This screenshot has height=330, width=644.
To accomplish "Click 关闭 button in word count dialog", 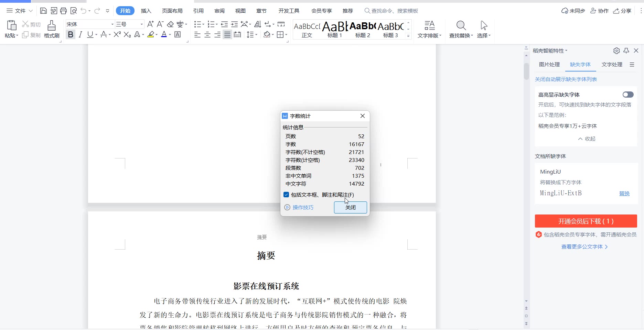I will [x=350, y=207].
